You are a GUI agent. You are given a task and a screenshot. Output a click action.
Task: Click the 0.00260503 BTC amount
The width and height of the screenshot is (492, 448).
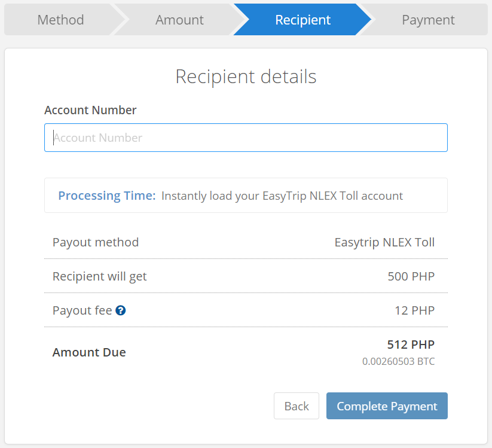[x=399, y=361]
